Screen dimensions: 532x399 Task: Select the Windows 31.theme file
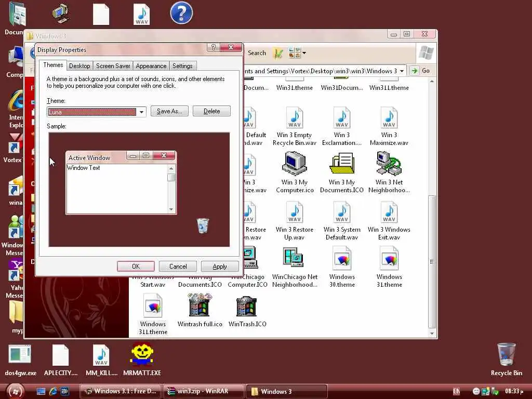389,268
